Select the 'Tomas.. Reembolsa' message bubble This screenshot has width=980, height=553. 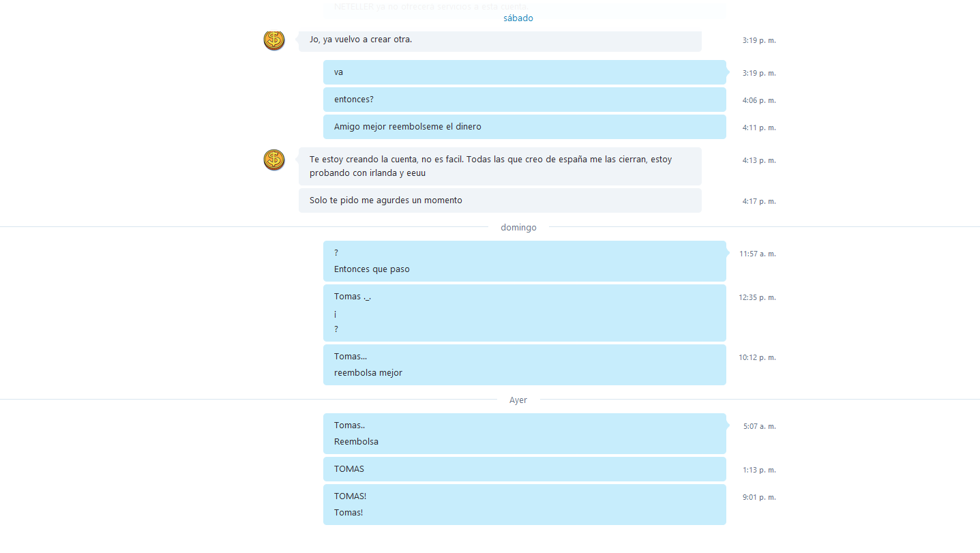tap(524, 434)
